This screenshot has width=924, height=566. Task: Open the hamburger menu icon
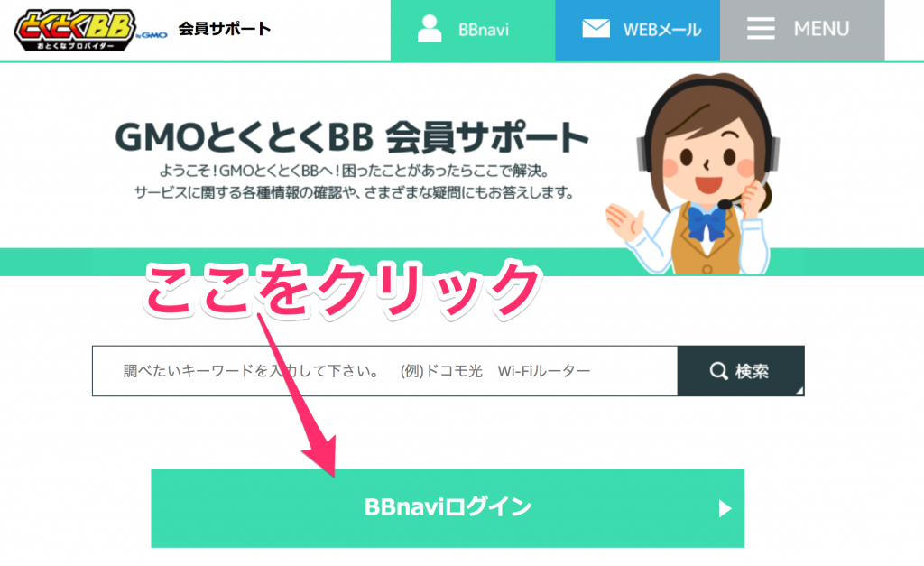(x=761, y=28)
